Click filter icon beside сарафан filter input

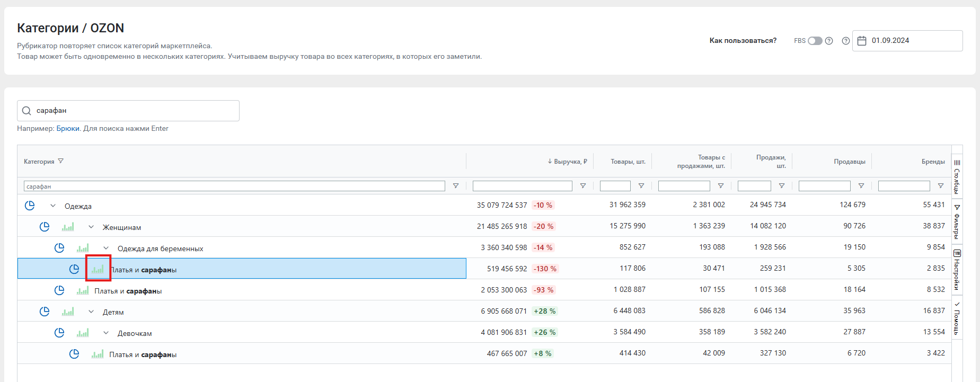(456, 186)
